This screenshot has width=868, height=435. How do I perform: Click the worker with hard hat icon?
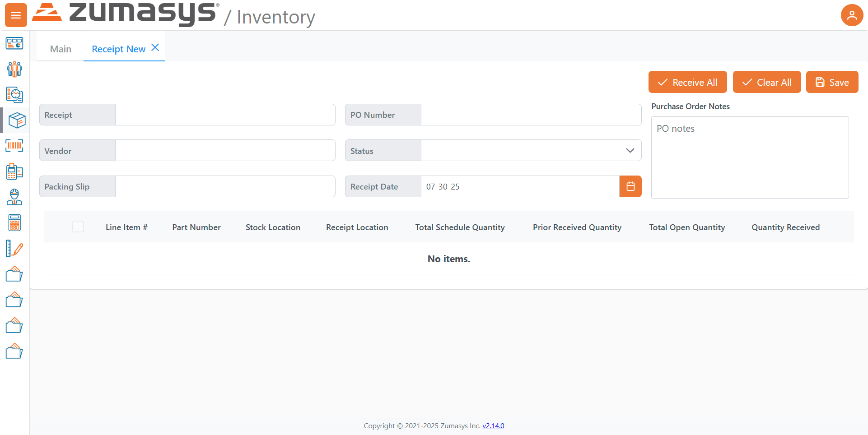click(14, 197)
